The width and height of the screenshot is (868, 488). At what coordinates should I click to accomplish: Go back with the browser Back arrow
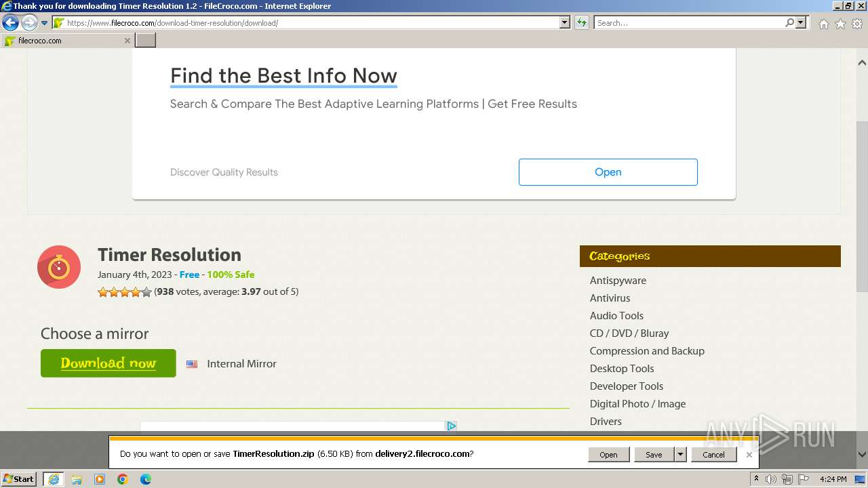[10, 23]
